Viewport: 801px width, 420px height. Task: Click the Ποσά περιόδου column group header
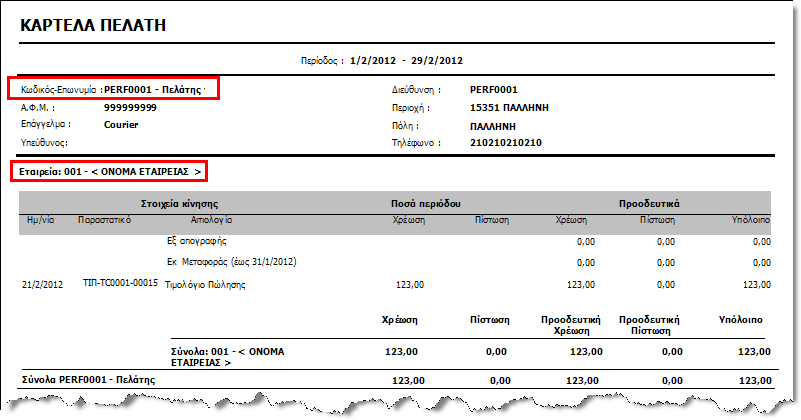point(426,204)
